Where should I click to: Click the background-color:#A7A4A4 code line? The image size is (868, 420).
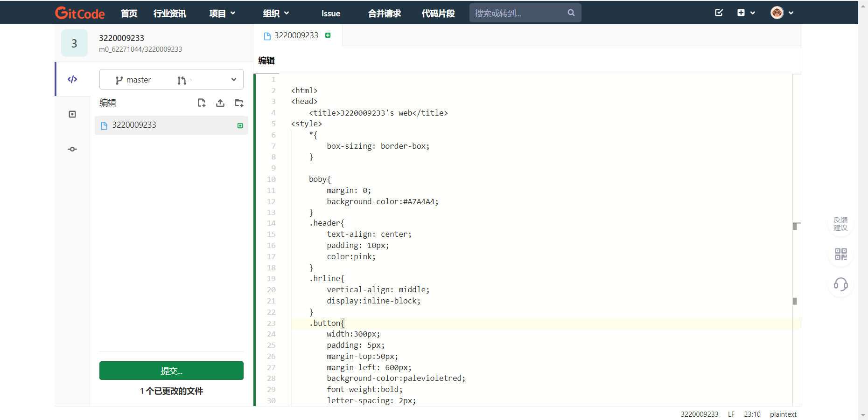click(x=383, y=201)
